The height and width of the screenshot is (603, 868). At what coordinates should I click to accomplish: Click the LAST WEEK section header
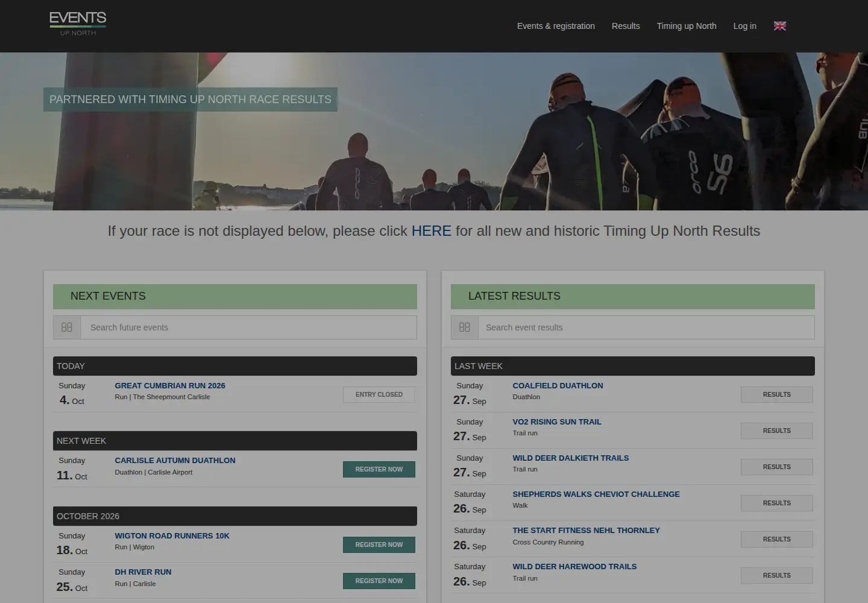tap(633, 366)
